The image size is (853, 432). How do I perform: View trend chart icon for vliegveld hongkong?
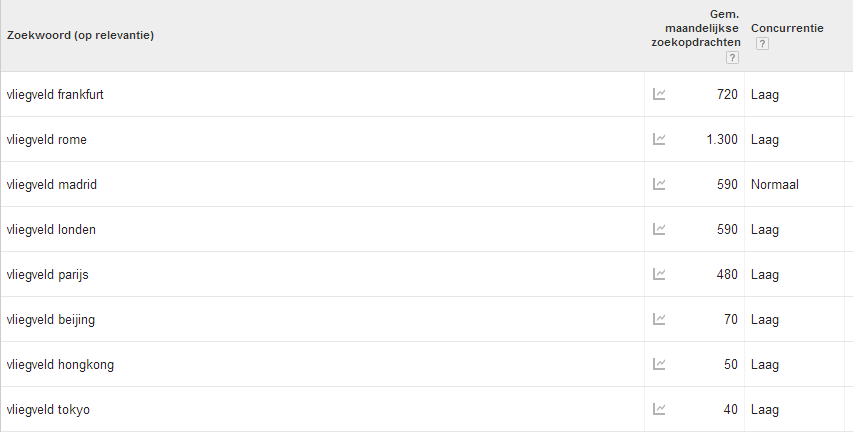(659, 365)
